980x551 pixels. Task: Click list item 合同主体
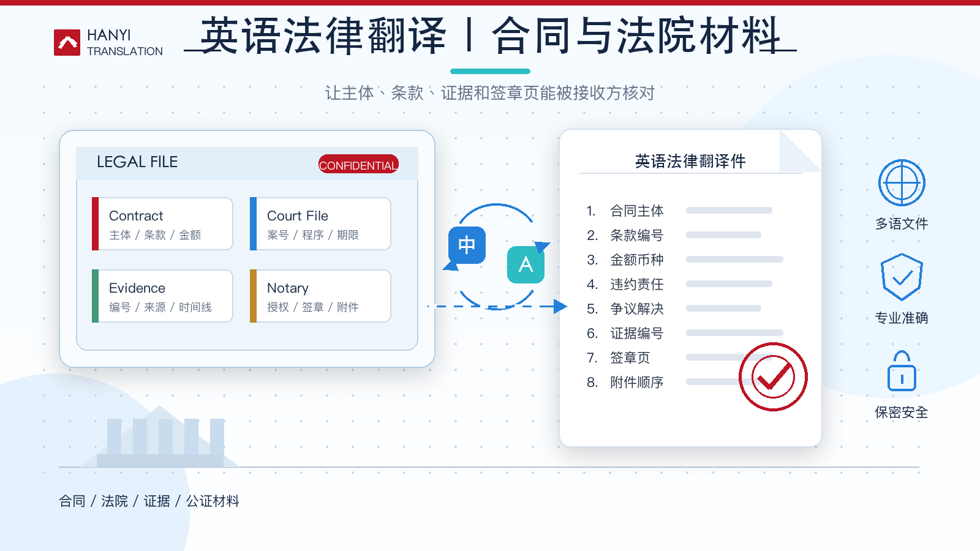coord(637,211)
